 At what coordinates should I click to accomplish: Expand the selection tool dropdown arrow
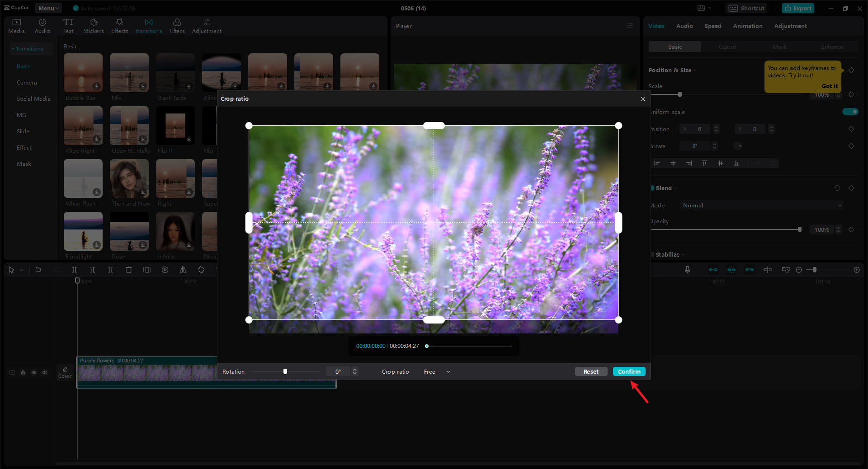[21, 270]
